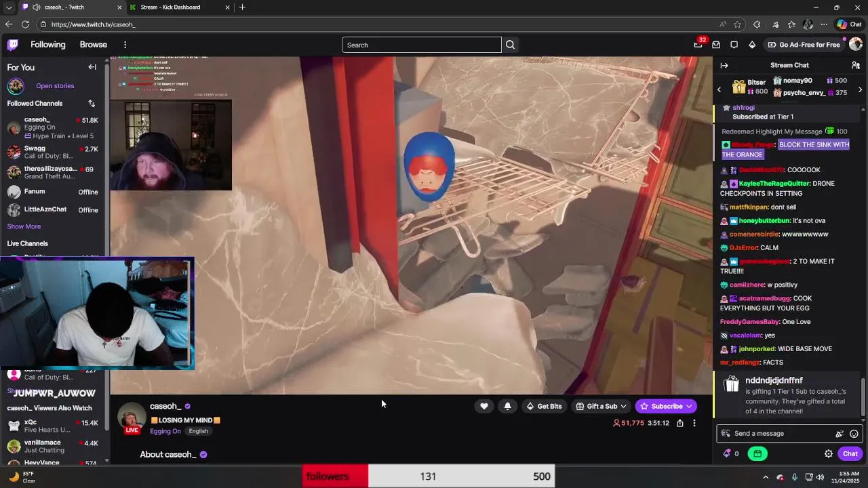Viewport: 868px width, 488px height.
Task: Click the heart follow icon under the stream
Action: tap(484, 406)
